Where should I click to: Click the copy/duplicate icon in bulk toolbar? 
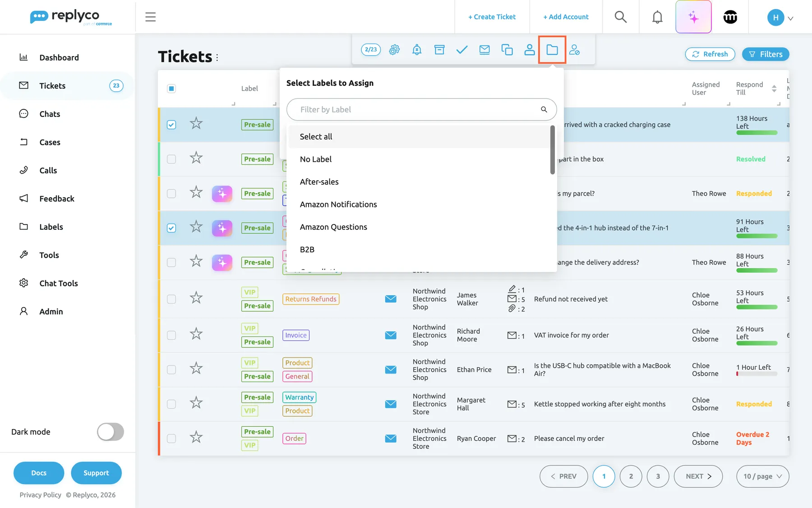coord(507,50)
